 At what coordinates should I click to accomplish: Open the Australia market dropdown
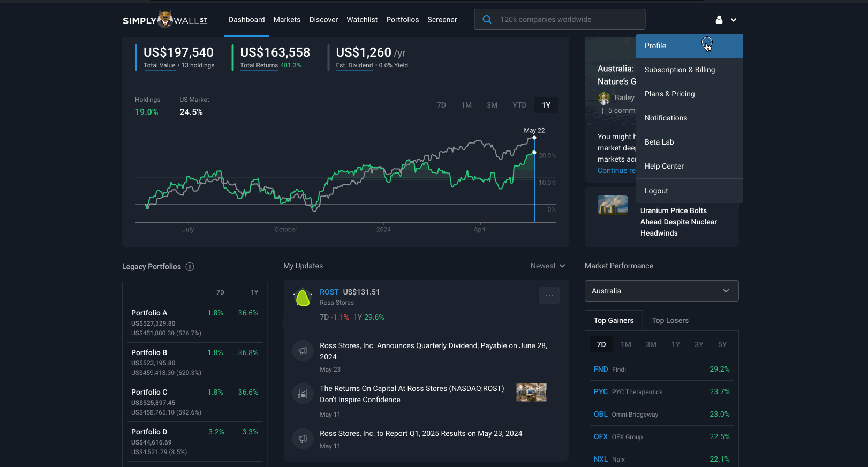click(661, 291)
